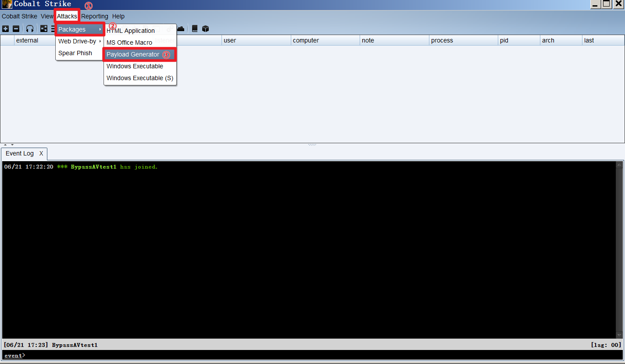Minimize the Cobalt Strike window
625x364 pixels.
[595, 4]
